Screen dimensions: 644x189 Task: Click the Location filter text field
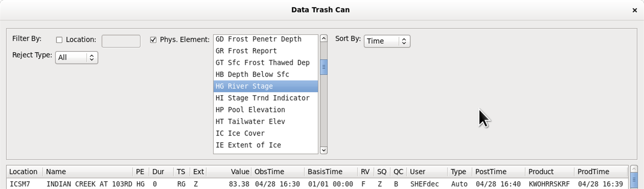(x=121, y=41)
